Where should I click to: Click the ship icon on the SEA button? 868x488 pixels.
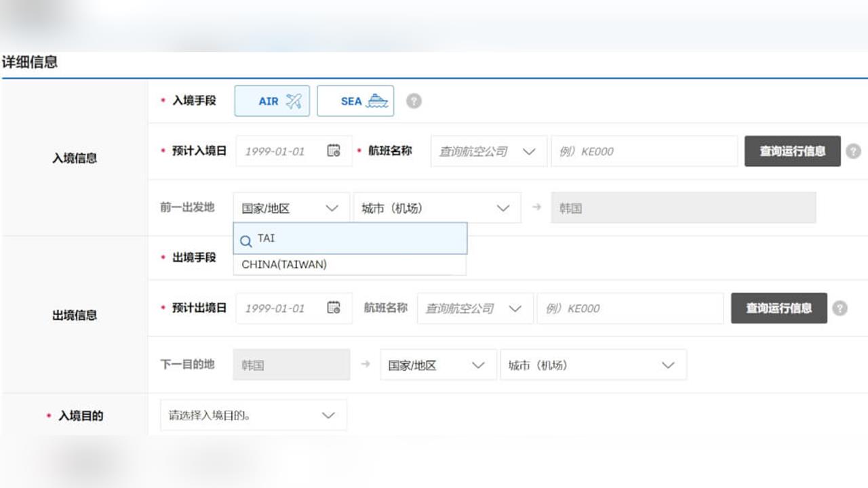tap(376, 100)
